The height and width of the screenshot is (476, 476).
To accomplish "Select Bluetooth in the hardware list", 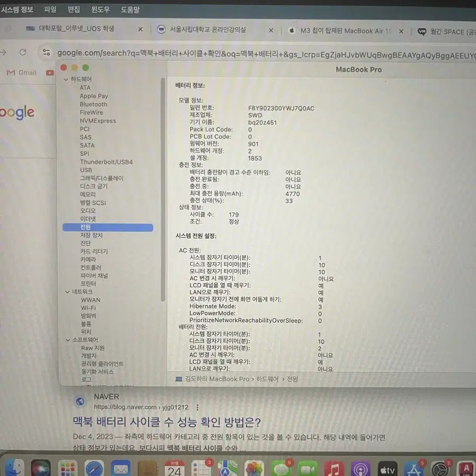I will 94,104.
